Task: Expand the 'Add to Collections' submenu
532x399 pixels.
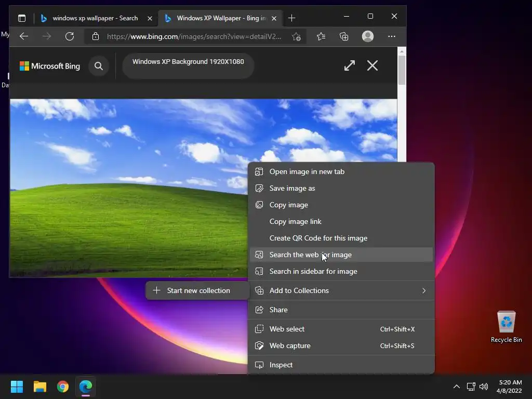Action: click(x=341, y=291)
